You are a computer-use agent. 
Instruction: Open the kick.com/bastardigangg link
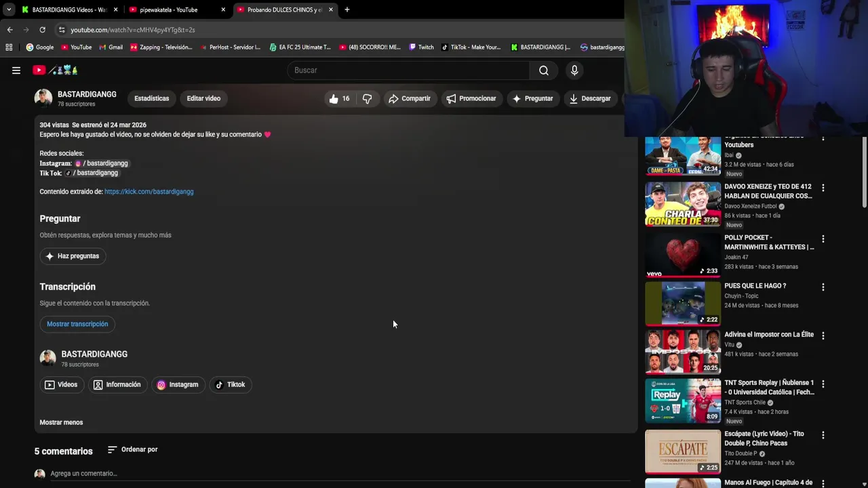[x=149, y=192]
